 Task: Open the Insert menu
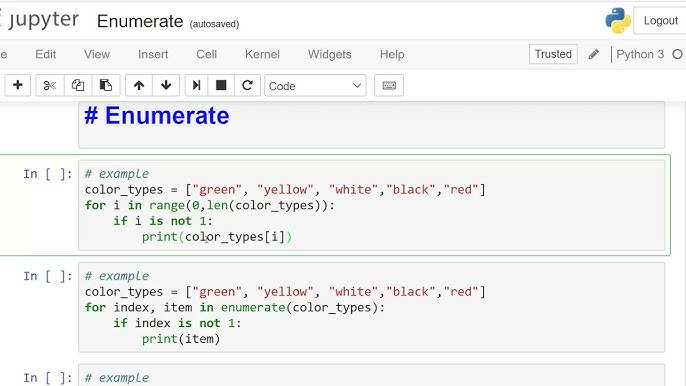(153, 54)
